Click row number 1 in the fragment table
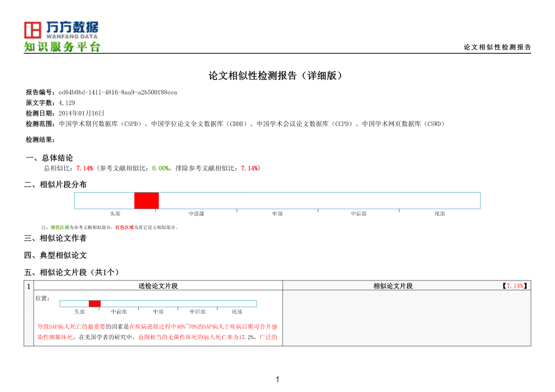The width and height of the screenshot is (555, 392). click(29, 286)
